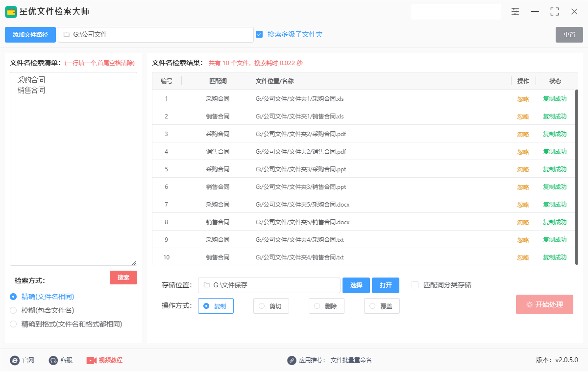Open the video tutorial 视频教程 icon
The height and width of the screenshot is (372, 588).
92,360
